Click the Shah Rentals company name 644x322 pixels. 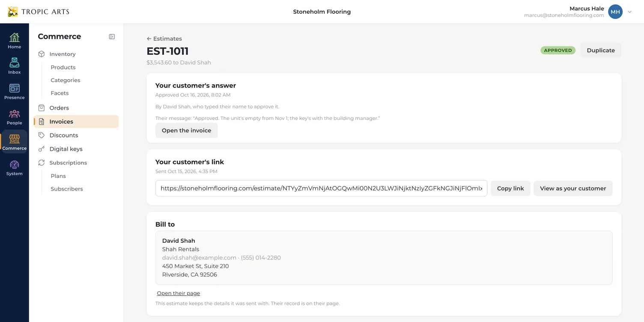(x=181, y=249)
